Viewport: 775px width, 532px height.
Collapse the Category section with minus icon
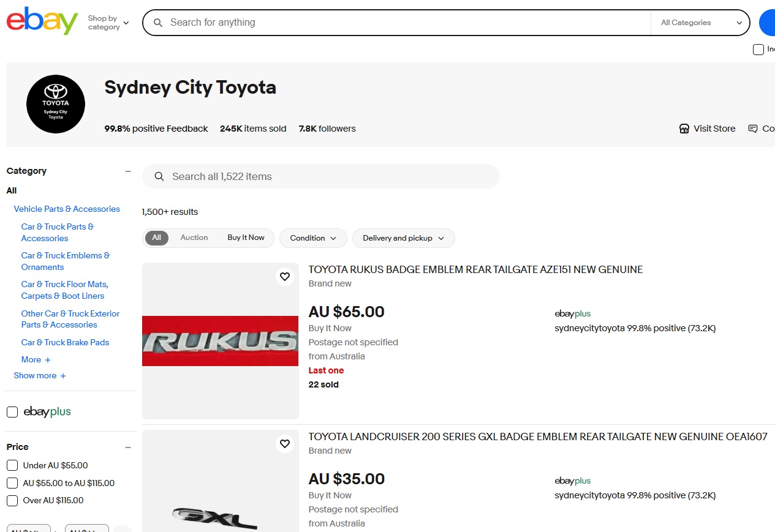128,171
